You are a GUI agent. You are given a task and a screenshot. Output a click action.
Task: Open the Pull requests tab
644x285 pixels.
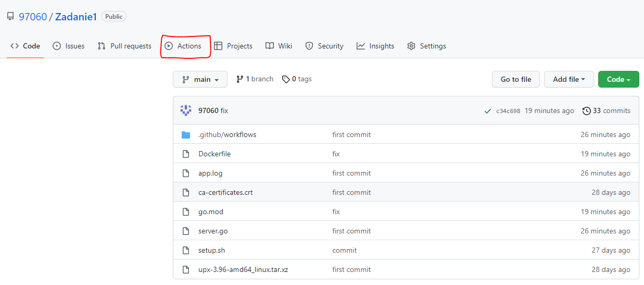click(124, 46)
